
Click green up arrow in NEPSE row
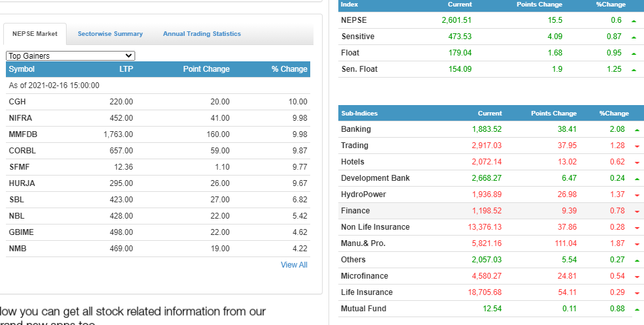click(x=634, y=21)
